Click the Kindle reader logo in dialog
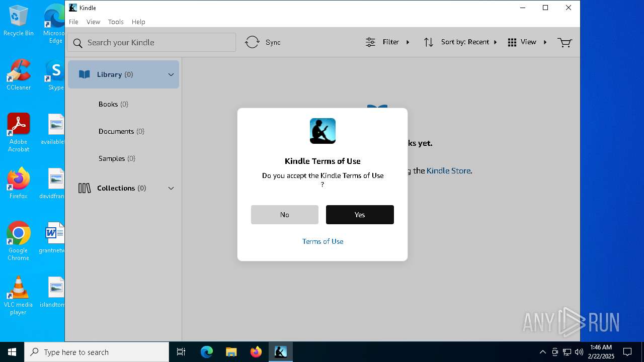 323,131
